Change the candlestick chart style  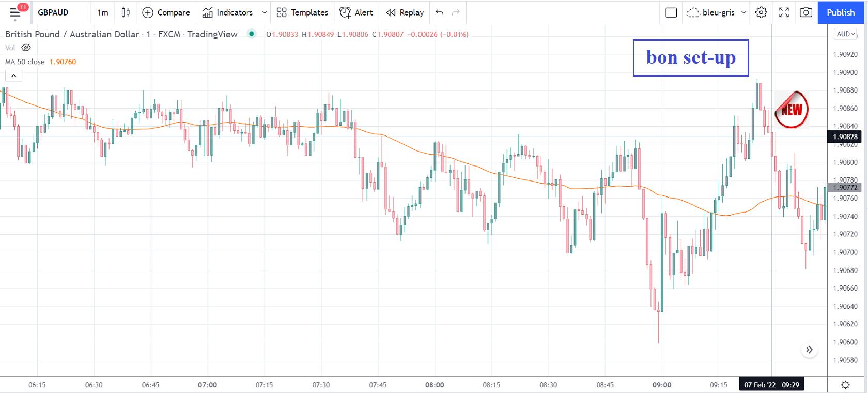point(126,12)
